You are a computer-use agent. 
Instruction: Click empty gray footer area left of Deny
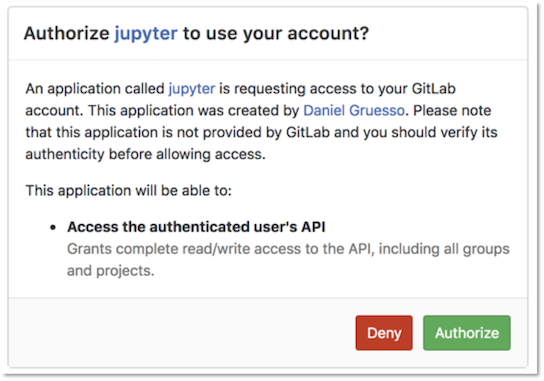(x=180, y=332)
